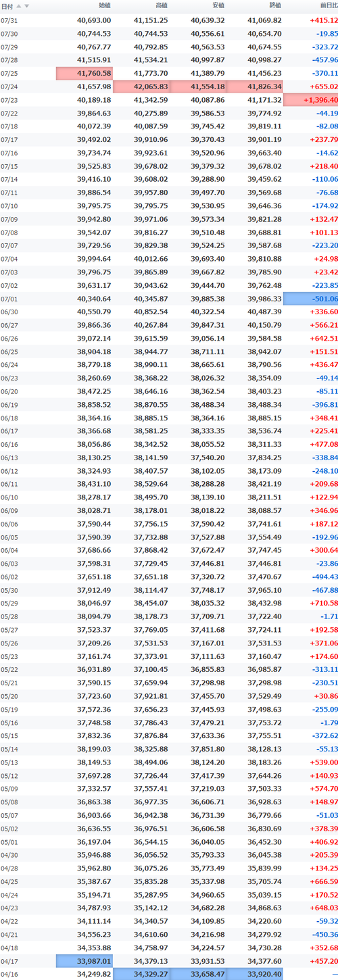Select the low value 37,540.20

[x=208, y=457]
